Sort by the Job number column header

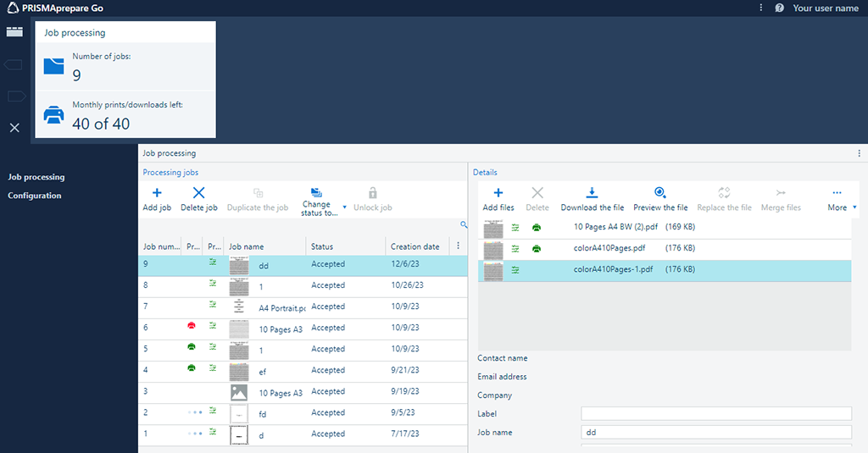pos(162,246)
